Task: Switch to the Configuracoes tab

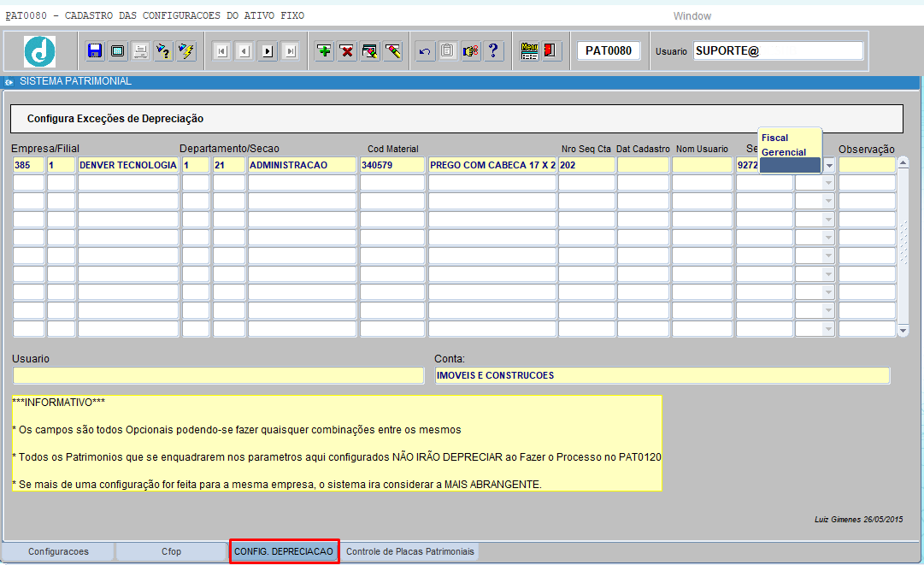Action: pyautogui.click(x=58, y=551)
